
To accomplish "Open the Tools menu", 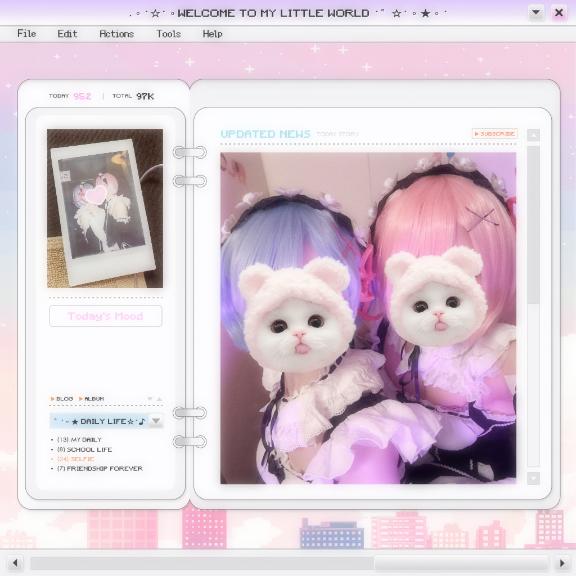I will pyautogui.click(x=169, y=34).
